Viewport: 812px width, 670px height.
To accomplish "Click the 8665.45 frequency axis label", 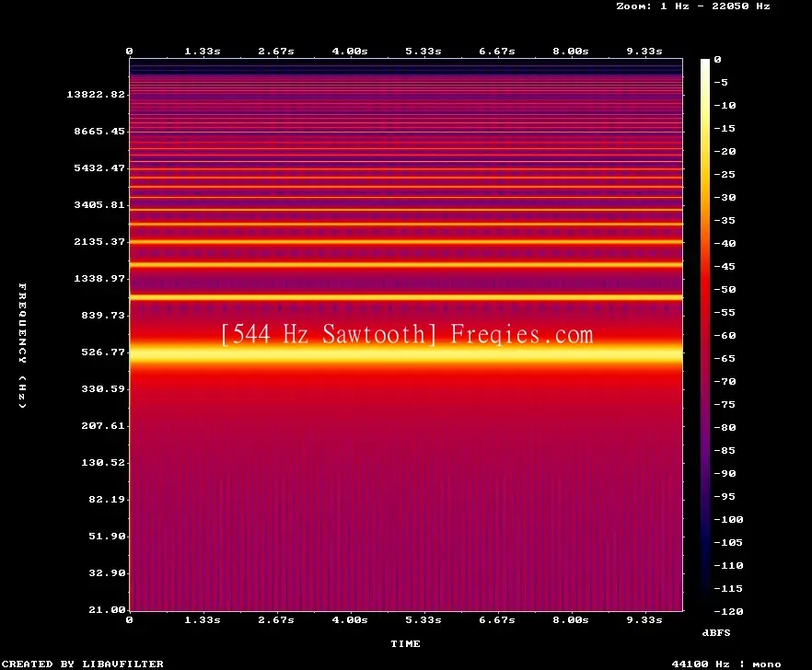I will tap(99, 131).
